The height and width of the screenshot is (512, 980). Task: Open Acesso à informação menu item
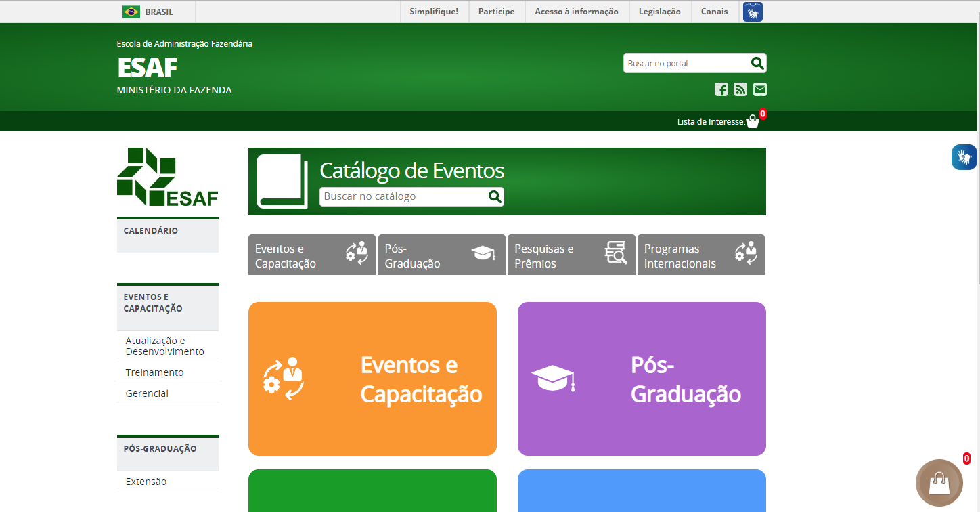tap(576, 12)
